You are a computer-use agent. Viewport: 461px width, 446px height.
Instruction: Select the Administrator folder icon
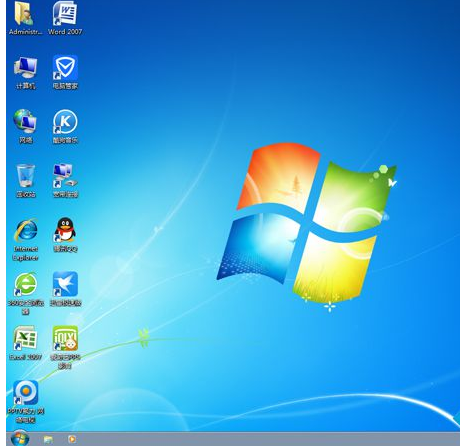(25, 14)
